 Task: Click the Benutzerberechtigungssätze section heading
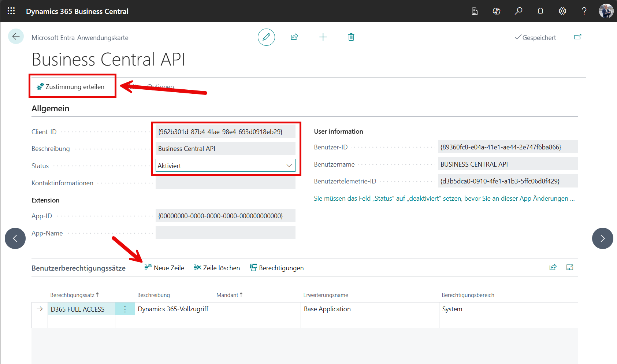coord(78,268)
